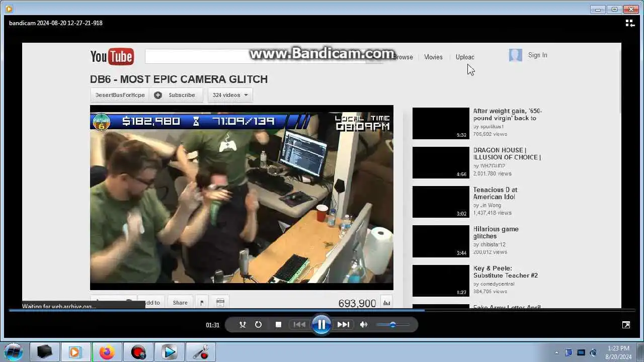Image resolution: width=644 pixels, height=362 pixels.
Task: Click the YouTube logo
Action: click(x=112, y=57)
